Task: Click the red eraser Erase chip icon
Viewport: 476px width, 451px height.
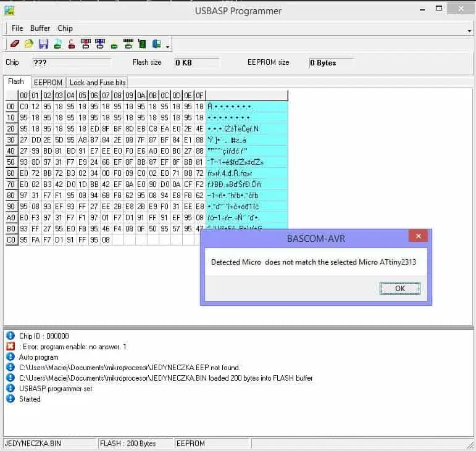Action: click(15, 44)
